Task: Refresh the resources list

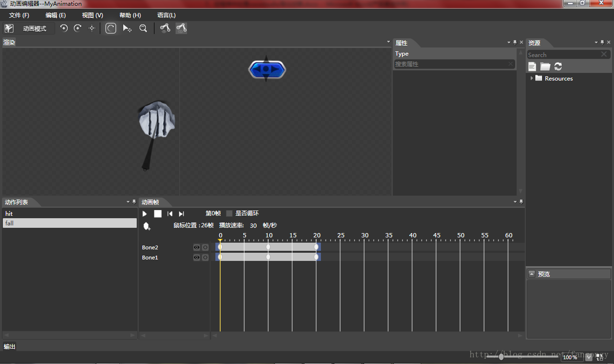Action: coord(558,67)
